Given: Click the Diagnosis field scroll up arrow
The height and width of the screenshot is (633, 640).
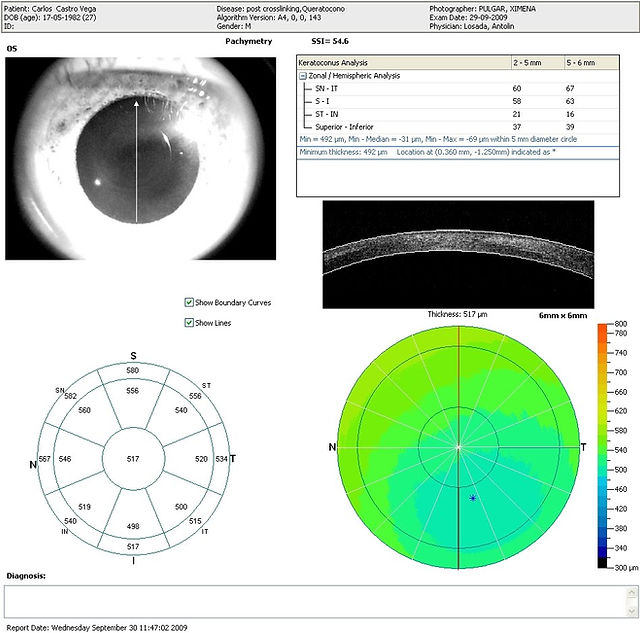Looking at the screenshot, I should pyautogui.click(x=632, y=592).
